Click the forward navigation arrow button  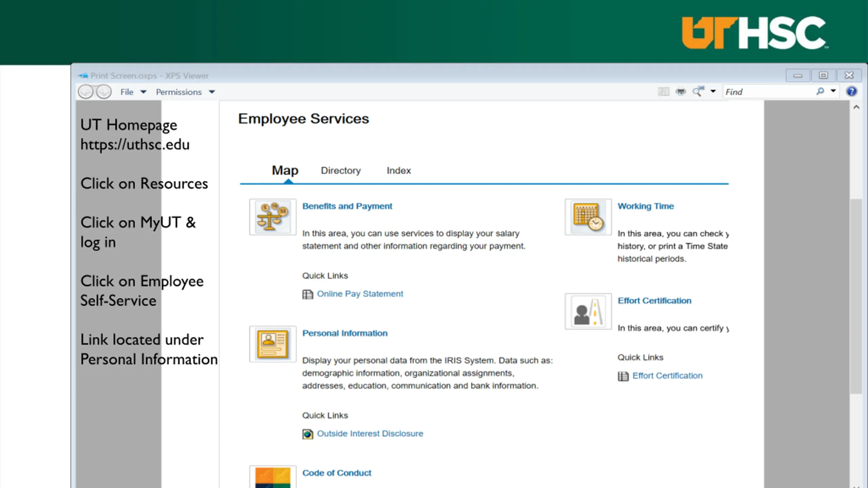click(104, 92)
